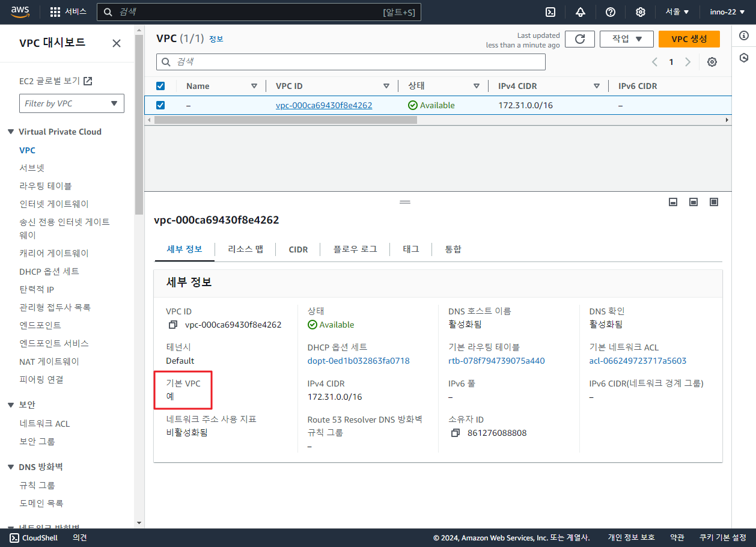This screenshot has width=756, height=547.
Task: Set split panel to half height
Action: 694,203
